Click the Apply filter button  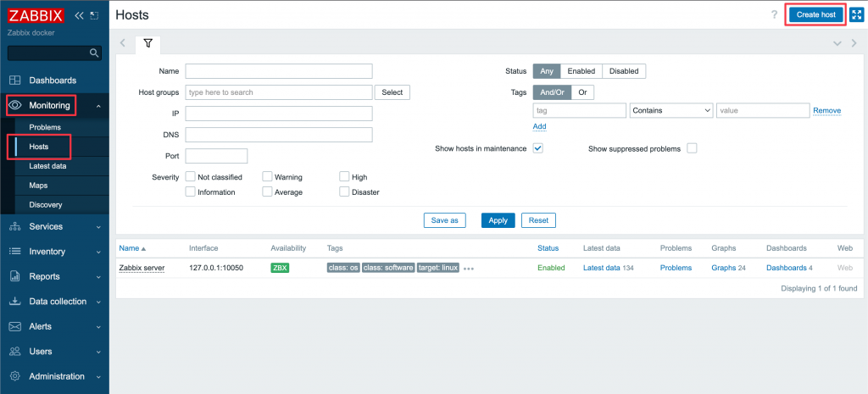pos(498,220)
